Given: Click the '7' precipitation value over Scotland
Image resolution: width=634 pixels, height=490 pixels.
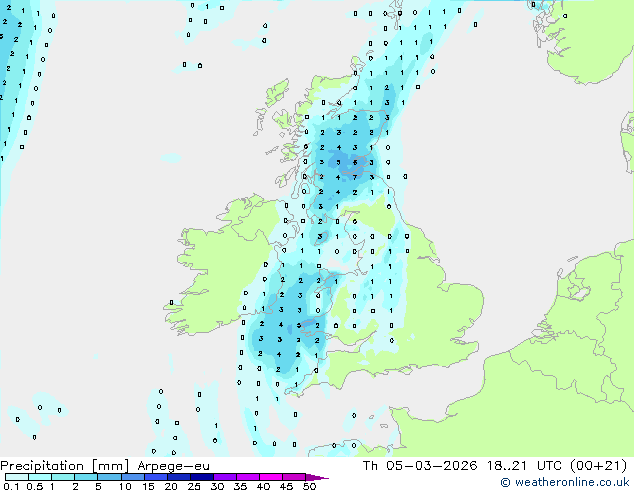Looking at the screenshot, I should click(355, 177).
